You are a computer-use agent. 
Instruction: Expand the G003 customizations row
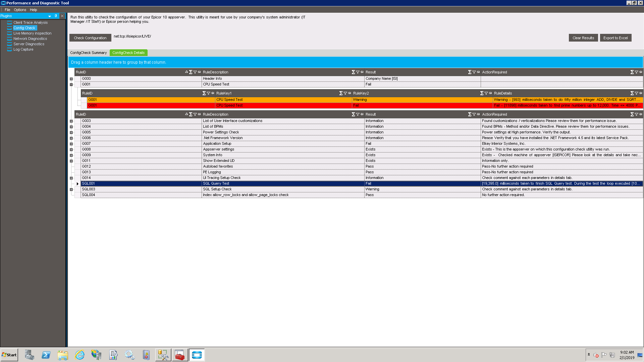click(71, 121)
